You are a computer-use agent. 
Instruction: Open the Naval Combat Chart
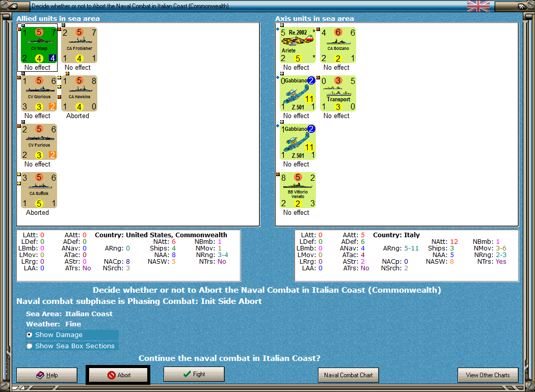click(x=349, y=375)
